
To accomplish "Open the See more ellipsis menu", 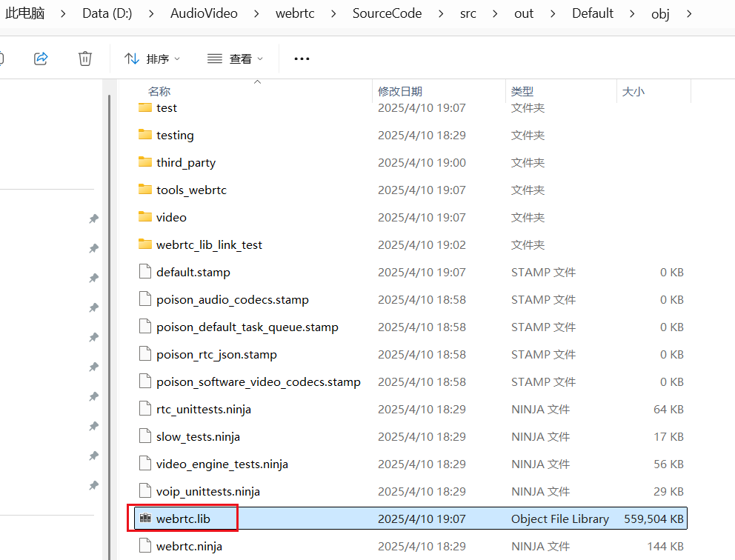I will point(302,59).
